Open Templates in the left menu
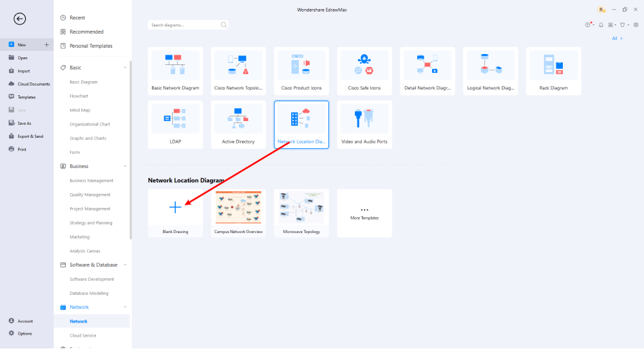This screenshot has width=644, height=349. [x=26, y=97]
